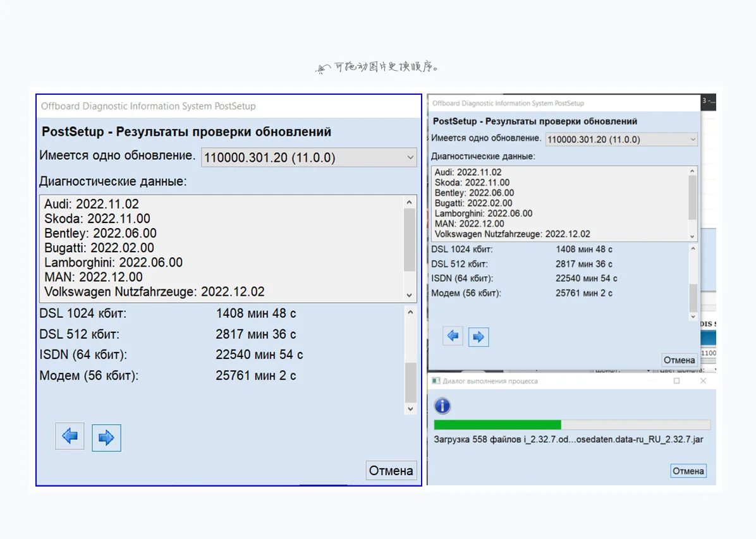Click the blue forward arrow in the large left dialog
The width and height of the screenshot is (756, 539).
pyautogui.click(x=107, y=438)
